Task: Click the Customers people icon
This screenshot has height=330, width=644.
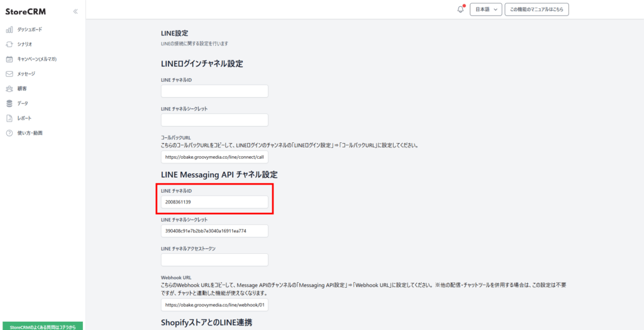Action: [9, 89]
